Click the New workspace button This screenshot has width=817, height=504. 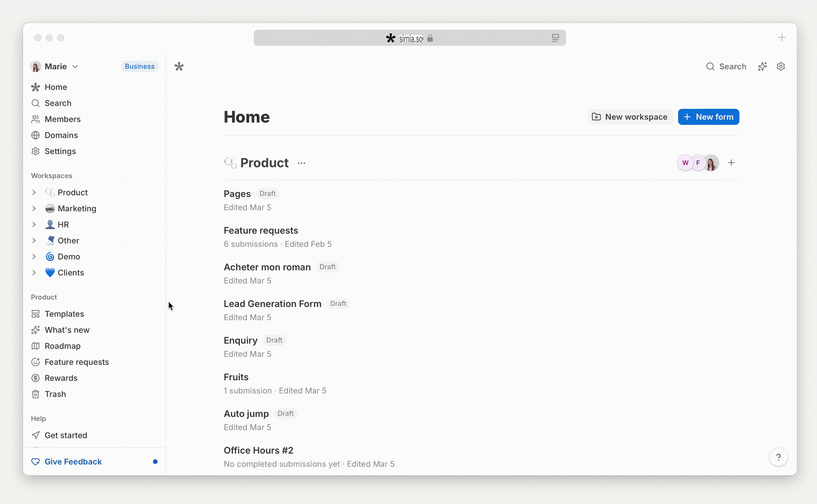pyautogui.click(x=630, y=117)
